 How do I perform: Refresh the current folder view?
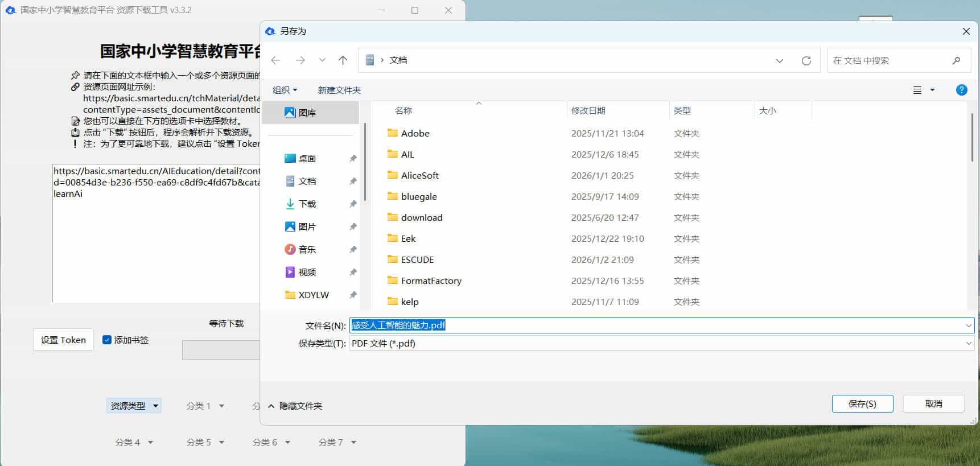click(x=806, y=61)
